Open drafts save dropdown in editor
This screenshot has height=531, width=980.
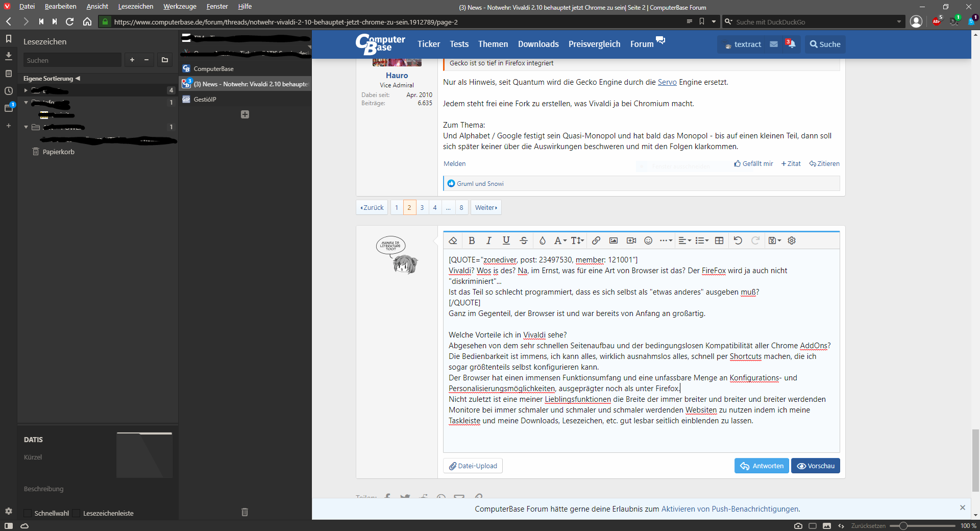click(x=775, y=240)
